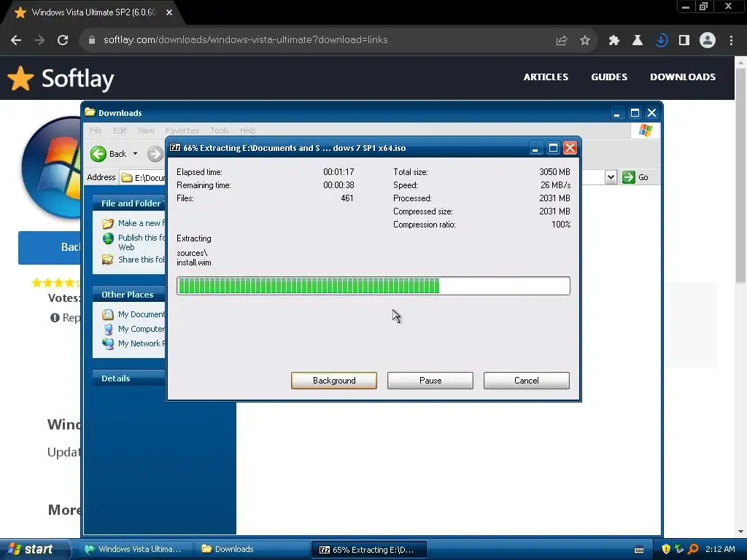747x560 pixels.
Task: Click the Back arrow in Downloads window
Action: point(98,154)
